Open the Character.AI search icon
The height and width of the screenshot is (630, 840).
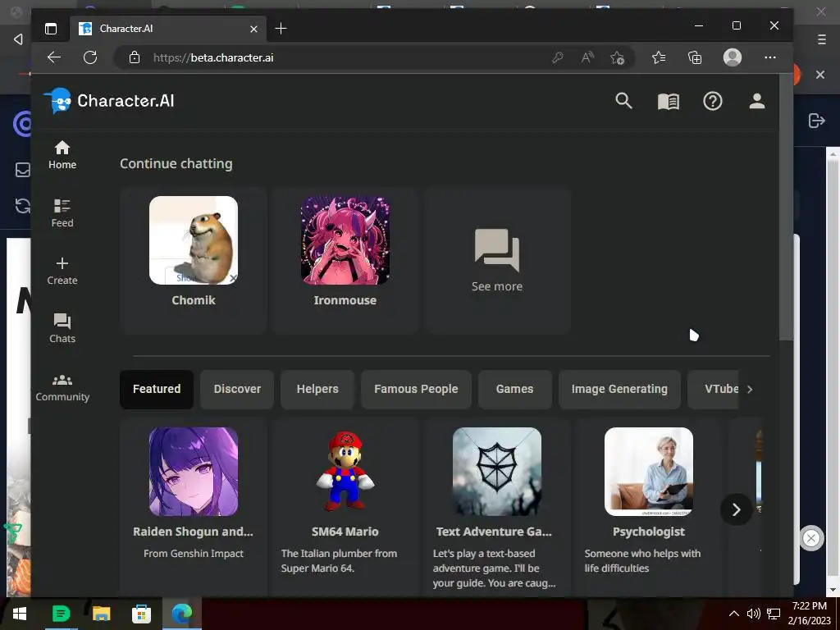pyautogui.click(x=623, y=101)
